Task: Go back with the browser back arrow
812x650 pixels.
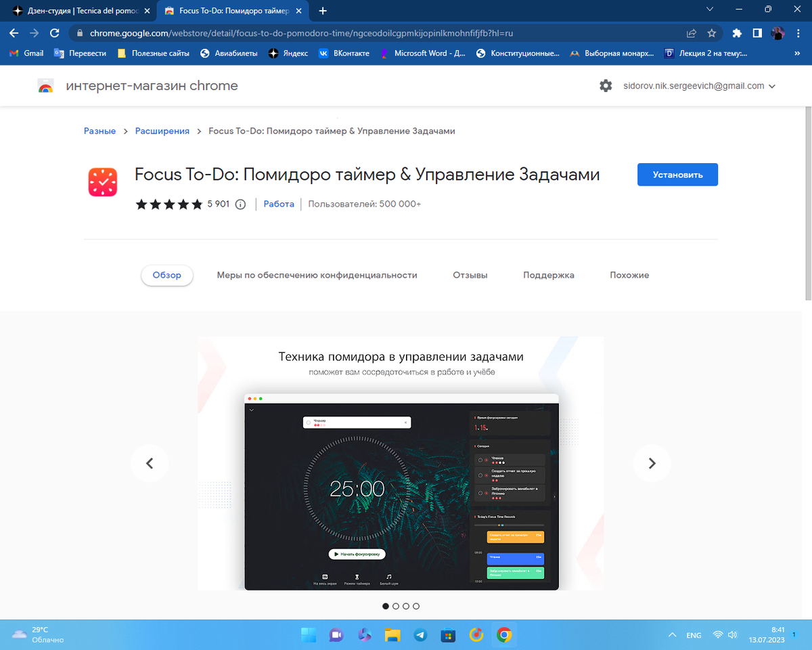Action: pyautogui.click(x=14, y=32)
